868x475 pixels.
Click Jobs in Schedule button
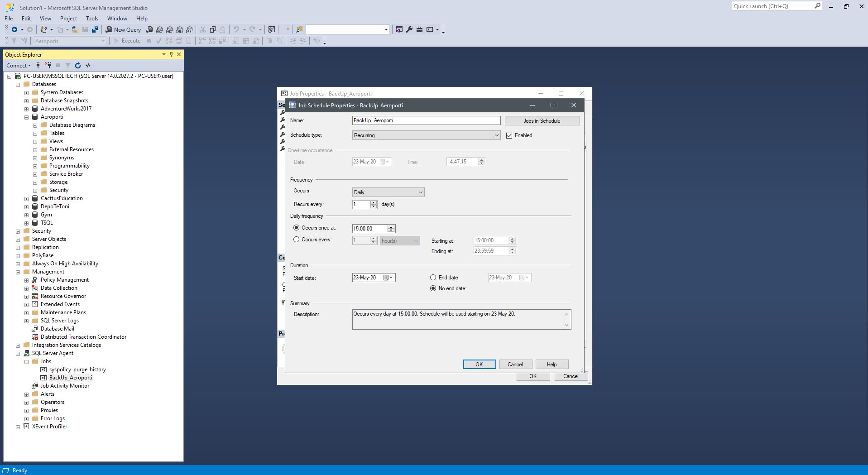(x=542, y=121)
